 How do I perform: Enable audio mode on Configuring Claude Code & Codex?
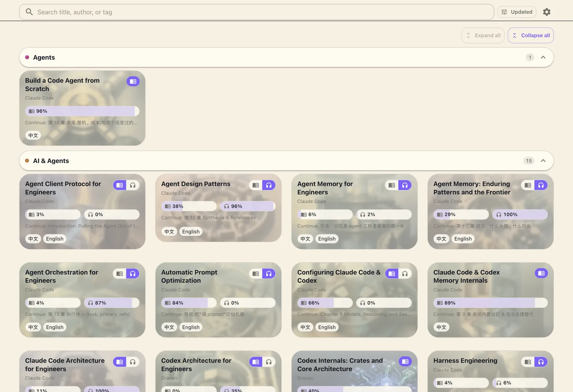tap(405, 274)
